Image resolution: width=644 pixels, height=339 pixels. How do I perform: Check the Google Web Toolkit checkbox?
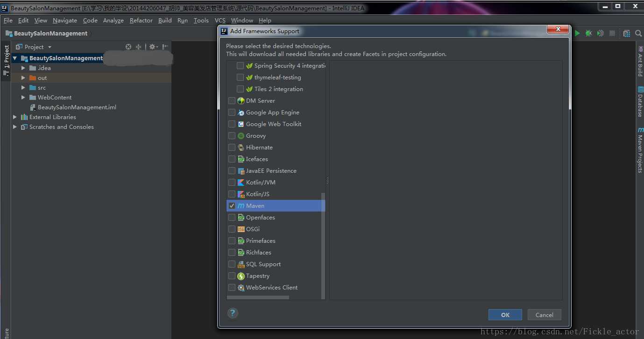click(232, 124)
